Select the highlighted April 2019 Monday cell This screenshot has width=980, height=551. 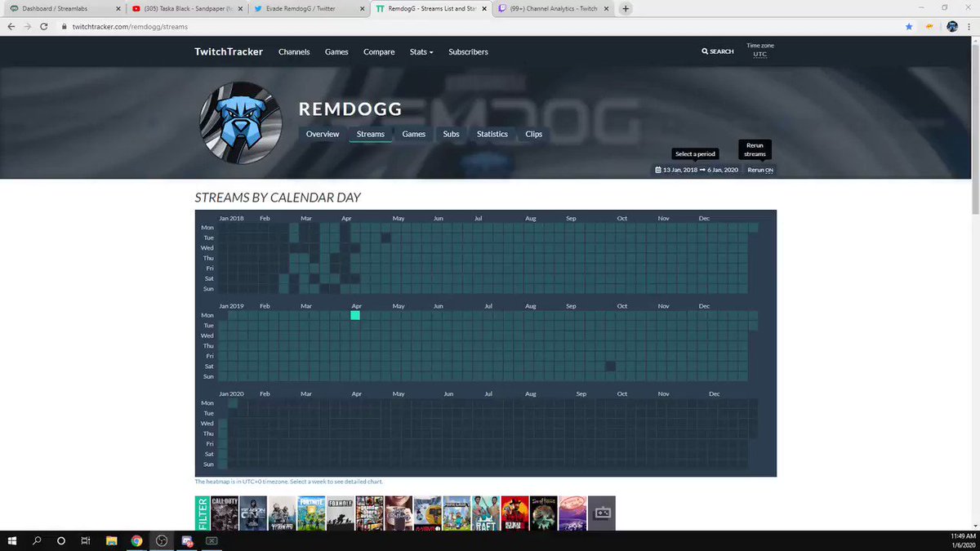point(355,315)
